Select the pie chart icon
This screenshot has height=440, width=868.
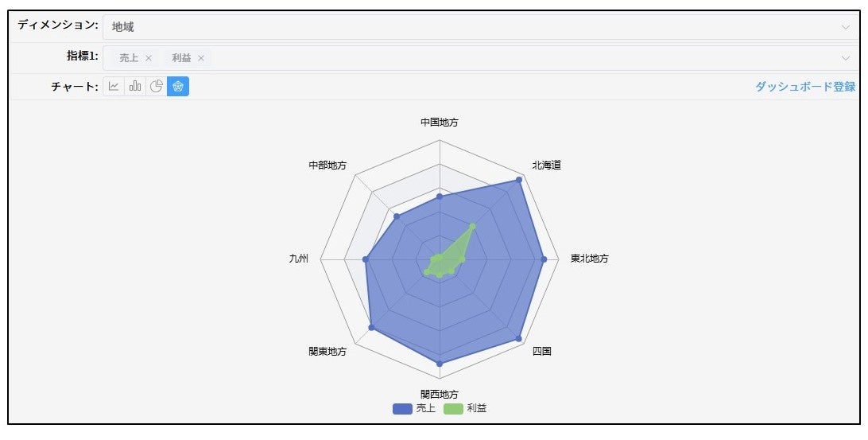tap(157, 87)
